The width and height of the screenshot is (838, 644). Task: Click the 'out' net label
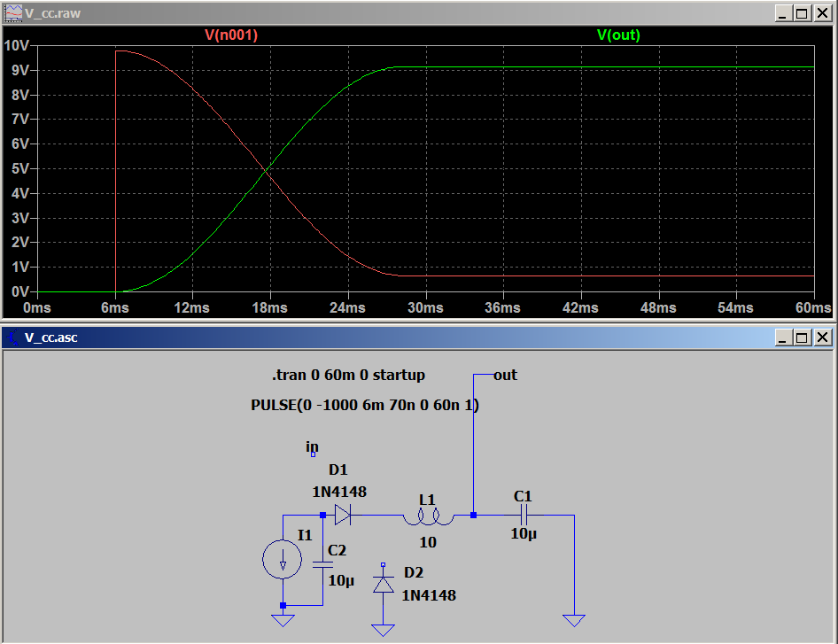point(505,375)
